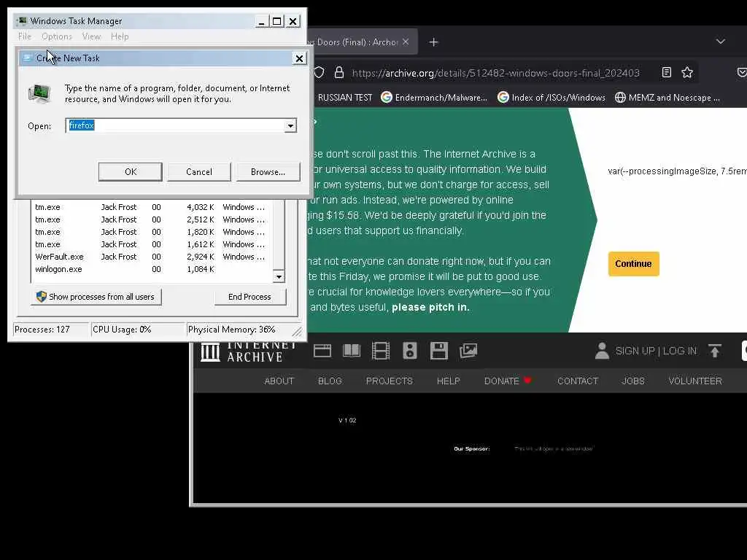Image resolution: width=747 pixels, height=560 pixels.
Task: Click Show processes from all users
Action: (96, 297)
